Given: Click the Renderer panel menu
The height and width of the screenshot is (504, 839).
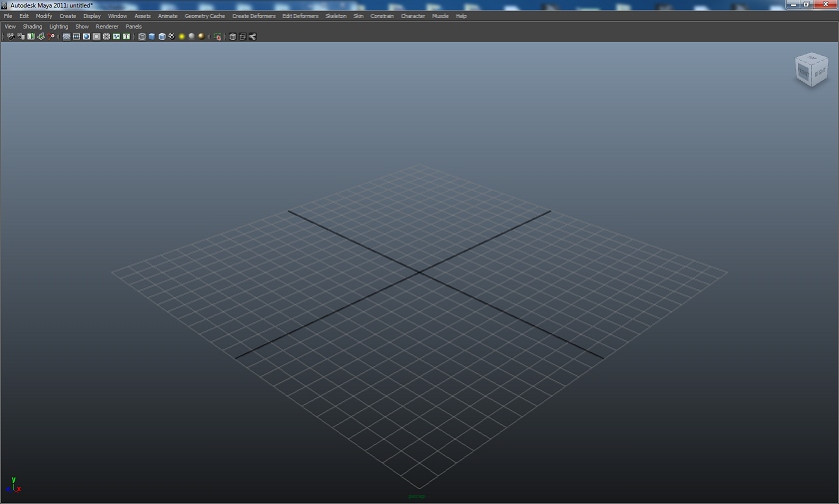Looking at the screenshot, I should pyautogui.click(x=107, y=27).
